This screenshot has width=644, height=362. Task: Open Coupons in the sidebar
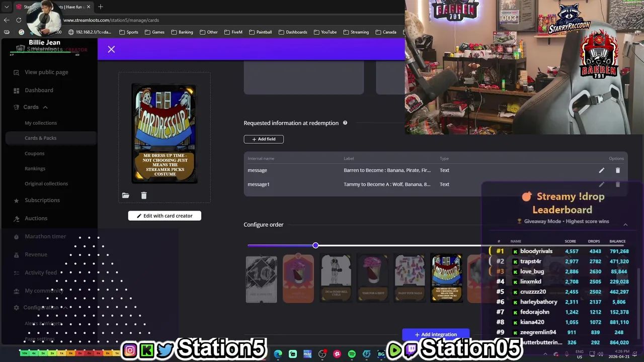[x=35, y=154]
